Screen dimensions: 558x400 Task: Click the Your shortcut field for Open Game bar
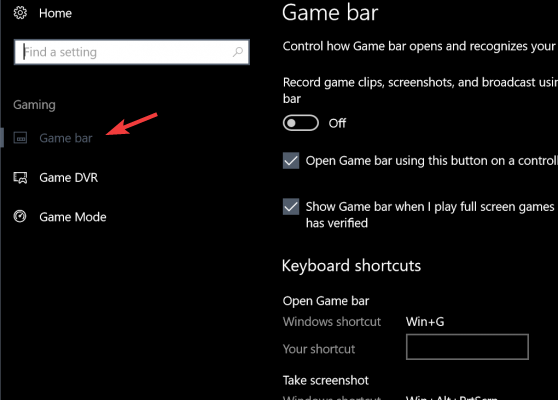467,347
